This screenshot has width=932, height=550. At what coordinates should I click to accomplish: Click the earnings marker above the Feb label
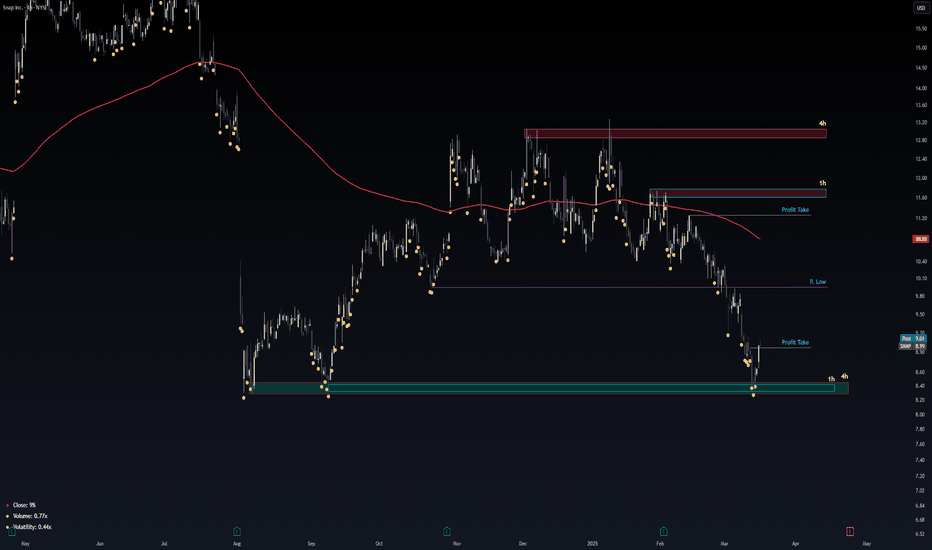663,531
